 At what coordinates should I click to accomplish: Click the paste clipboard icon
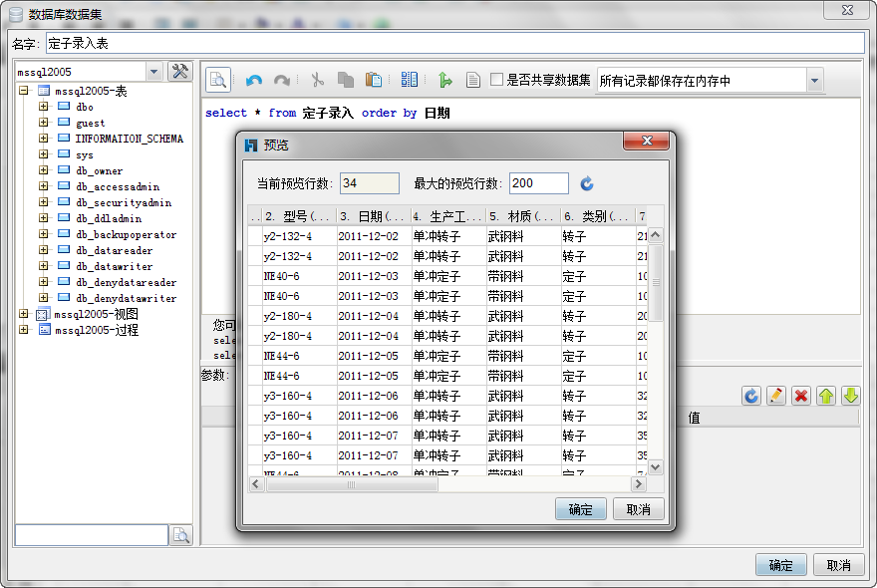pos(373,80)
